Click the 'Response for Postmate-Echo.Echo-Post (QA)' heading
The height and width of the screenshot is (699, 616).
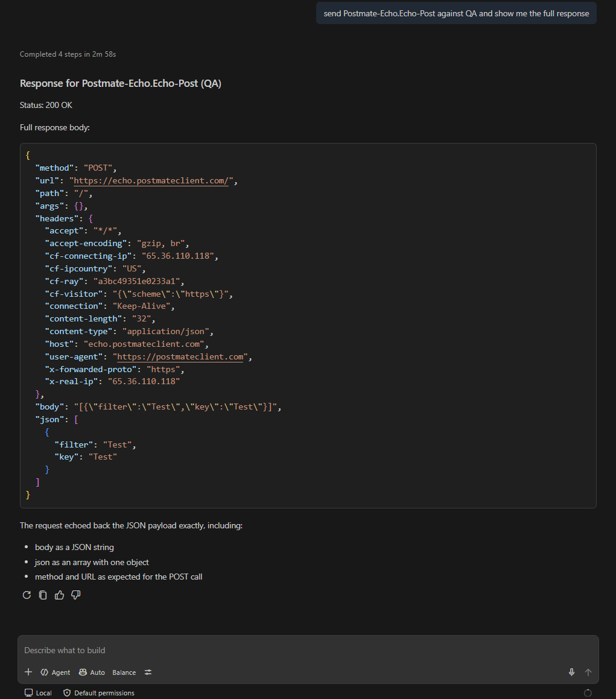121,83
